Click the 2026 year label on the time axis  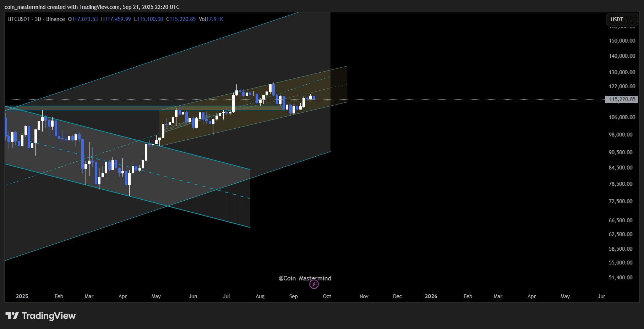[431, 296]
